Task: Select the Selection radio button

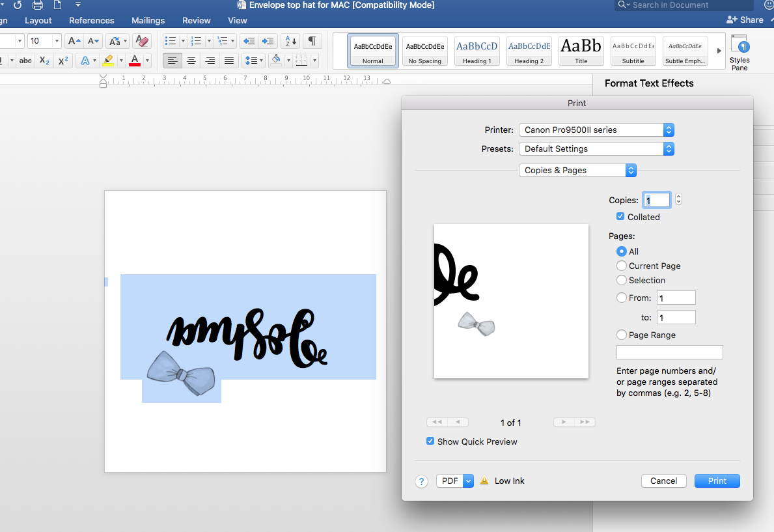Action: click(x=622, y=280)
